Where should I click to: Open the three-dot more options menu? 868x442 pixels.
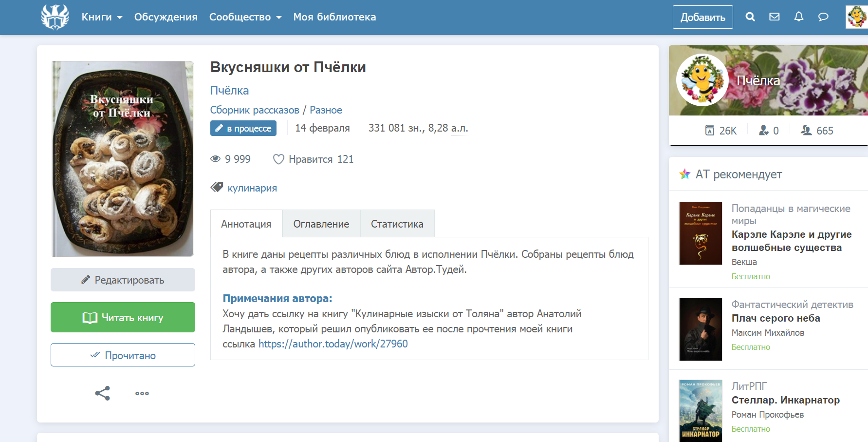click(x=142, y=393)
